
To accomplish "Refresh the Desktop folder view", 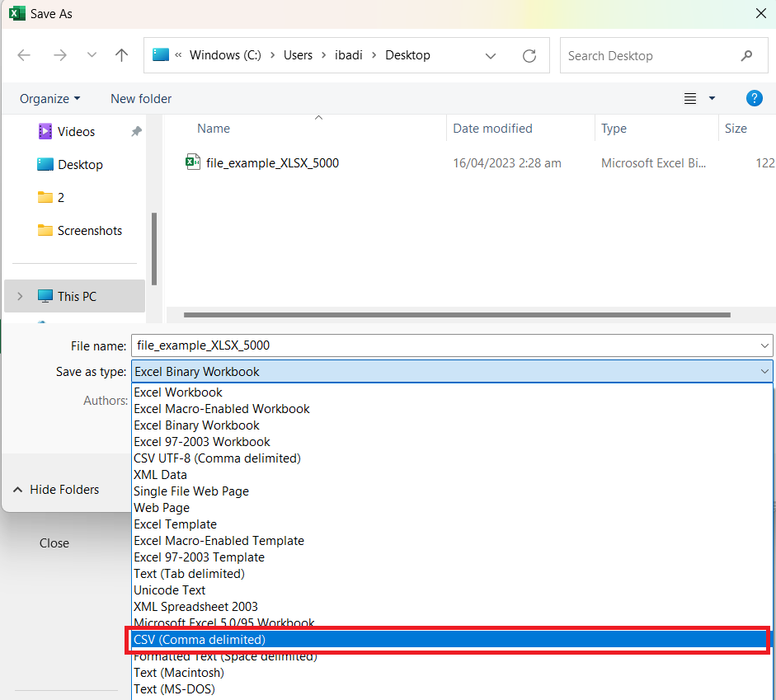I will click(x=529, y=56).
